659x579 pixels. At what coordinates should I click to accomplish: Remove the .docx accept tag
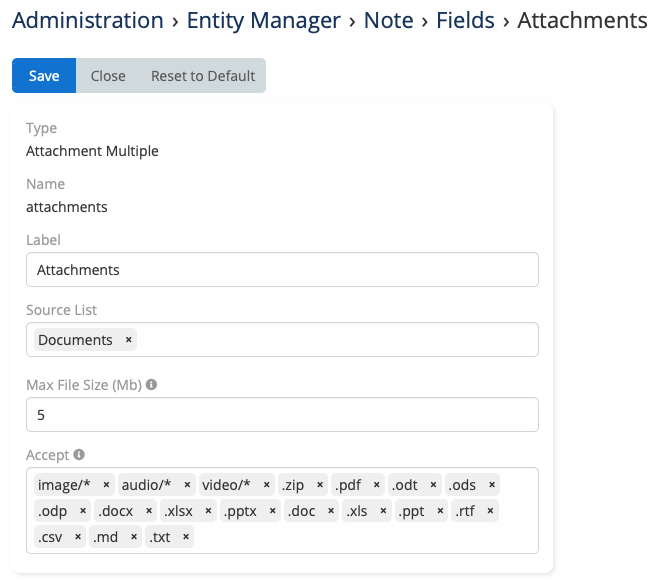tap(149, 511)
